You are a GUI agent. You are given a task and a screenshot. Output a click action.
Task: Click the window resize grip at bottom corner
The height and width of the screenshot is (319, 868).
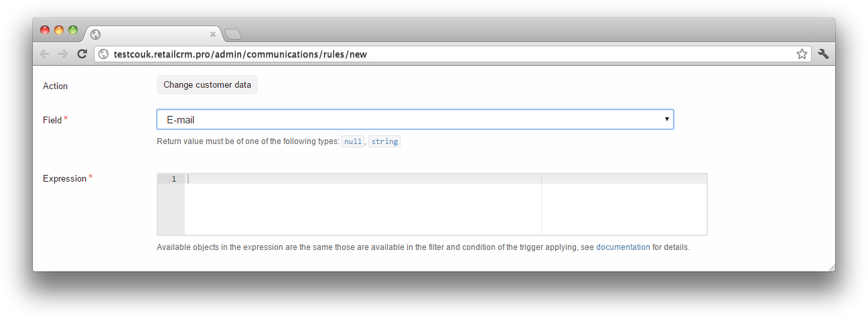[831, 267]
